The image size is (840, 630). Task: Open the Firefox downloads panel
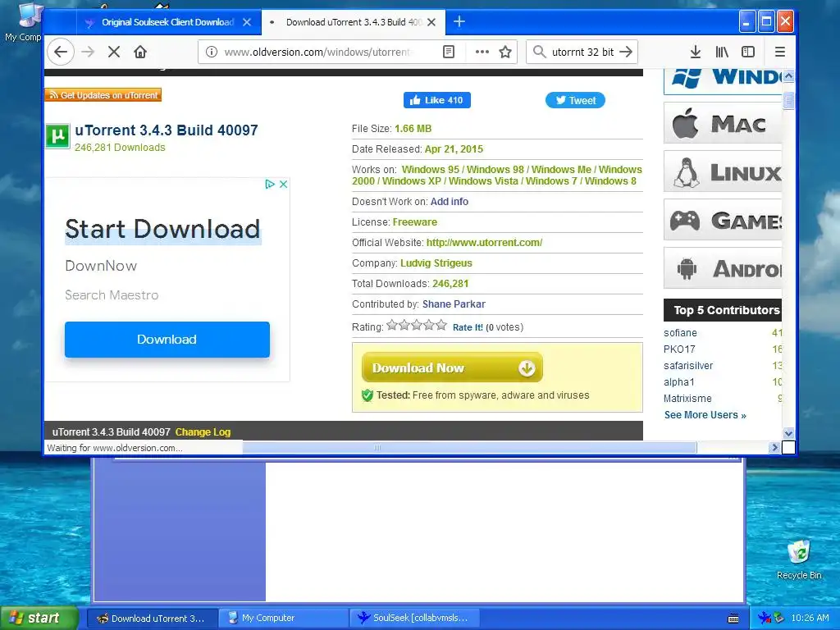tap(696, 52)
